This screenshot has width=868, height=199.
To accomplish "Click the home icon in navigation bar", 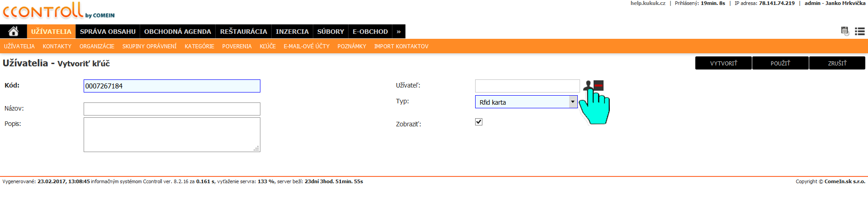I will (14, 31).
